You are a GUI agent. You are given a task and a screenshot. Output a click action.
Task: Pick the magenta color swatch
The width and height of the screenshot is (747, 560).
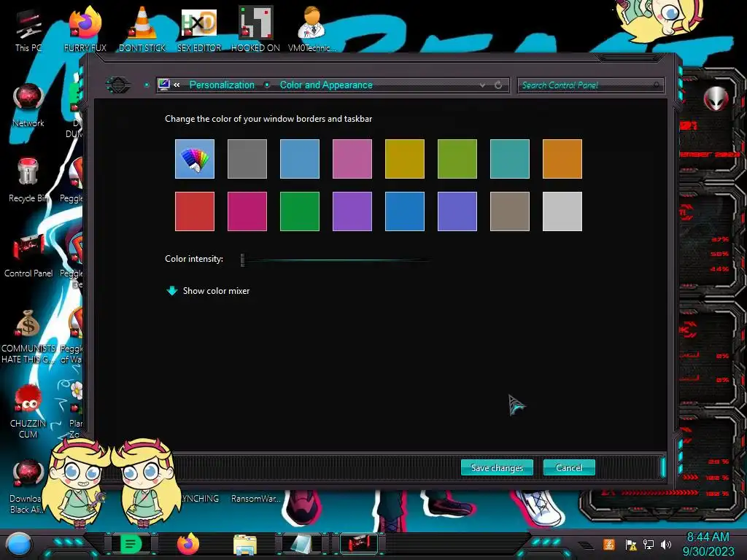click(247, 211)
